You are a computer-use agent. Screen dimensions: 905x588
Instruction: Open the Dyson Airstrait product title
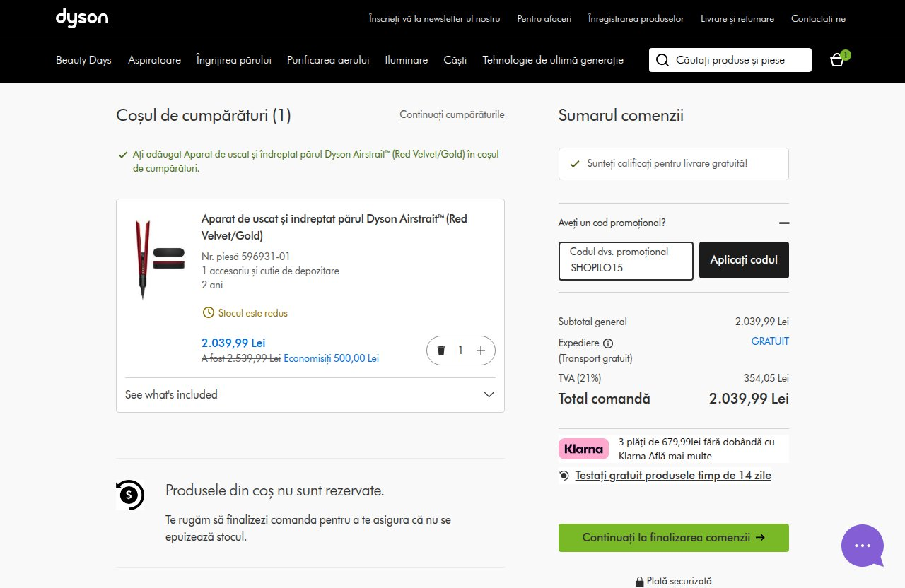(334, 227)
